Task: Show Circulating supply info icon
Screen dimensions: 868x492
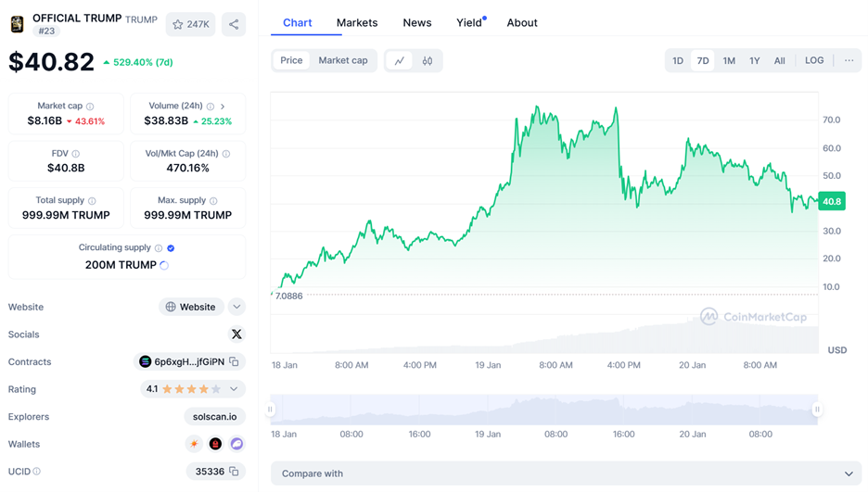Action: [x=159, y=248]
